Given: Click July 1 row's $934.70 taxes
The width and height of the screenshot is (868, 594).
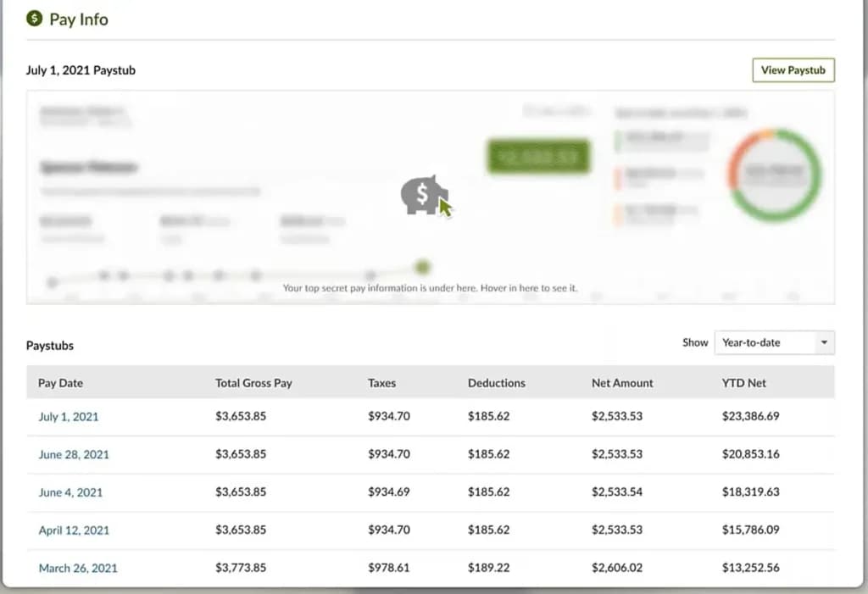Looking at the screenshot, I should pos(389,416).
